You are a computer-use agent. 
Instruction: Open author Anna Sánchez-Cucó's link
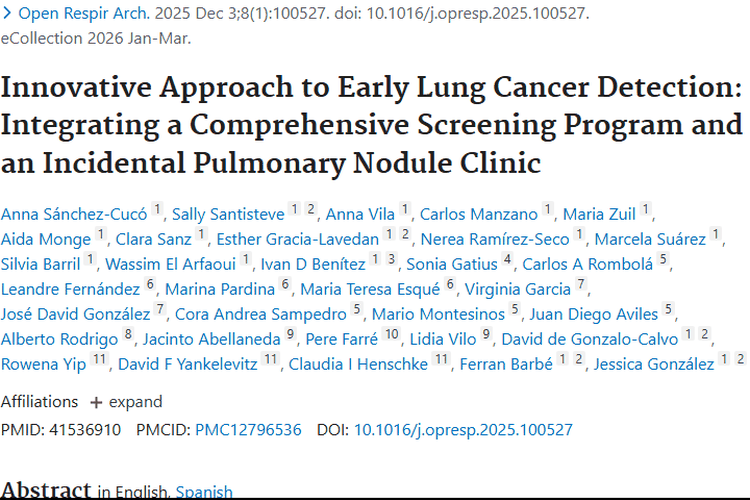74,214
